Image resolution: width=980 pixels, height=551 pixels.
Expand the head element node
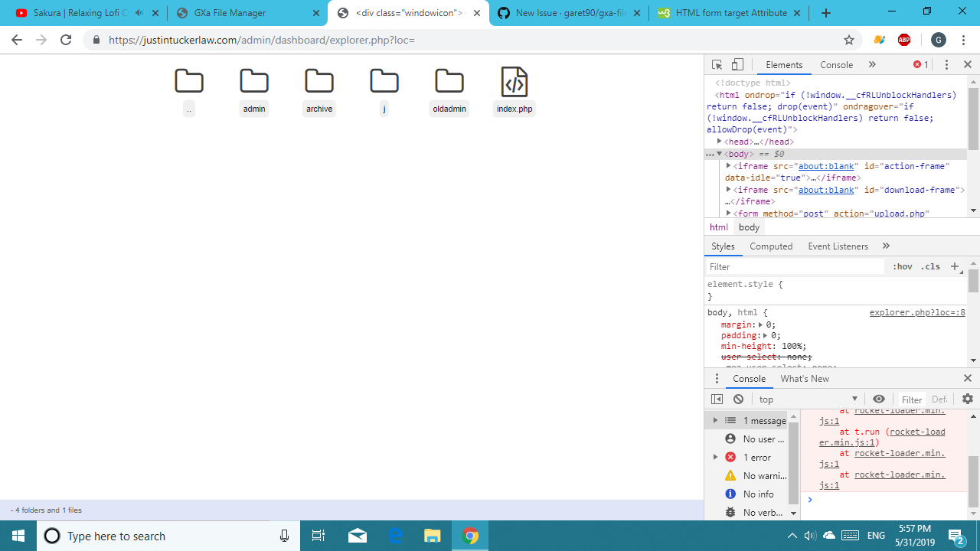(720, 142)
